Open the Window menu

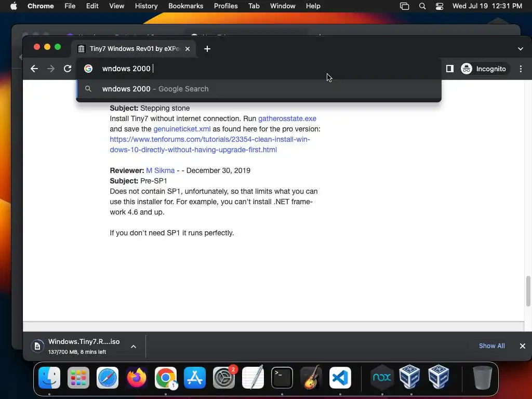point(283,6)
